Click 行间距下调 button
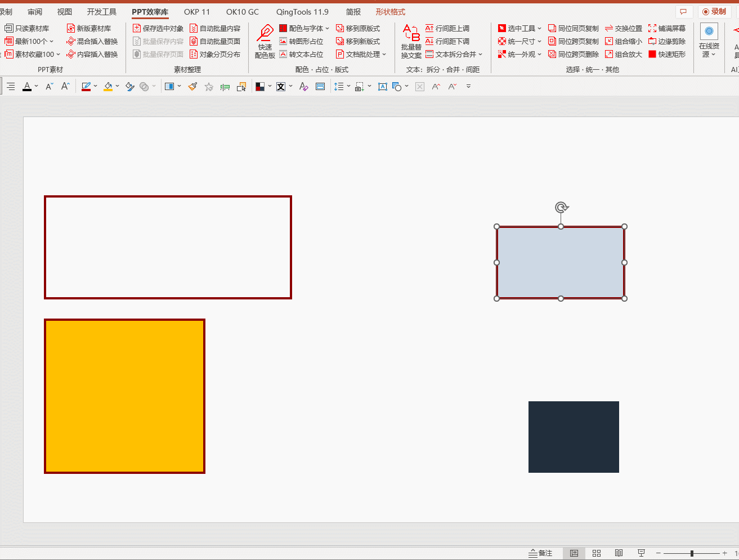 pos(447,41)
